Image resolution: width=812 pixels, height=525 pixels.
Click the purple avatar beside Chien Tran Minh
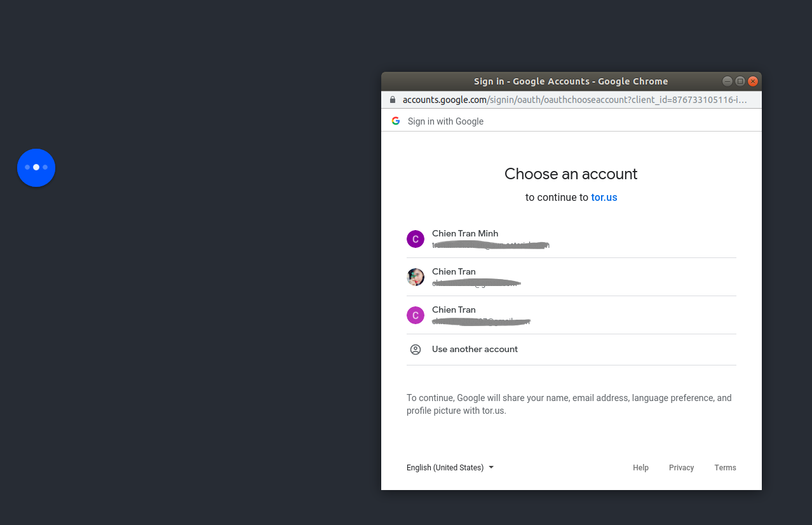pos(415,239)
